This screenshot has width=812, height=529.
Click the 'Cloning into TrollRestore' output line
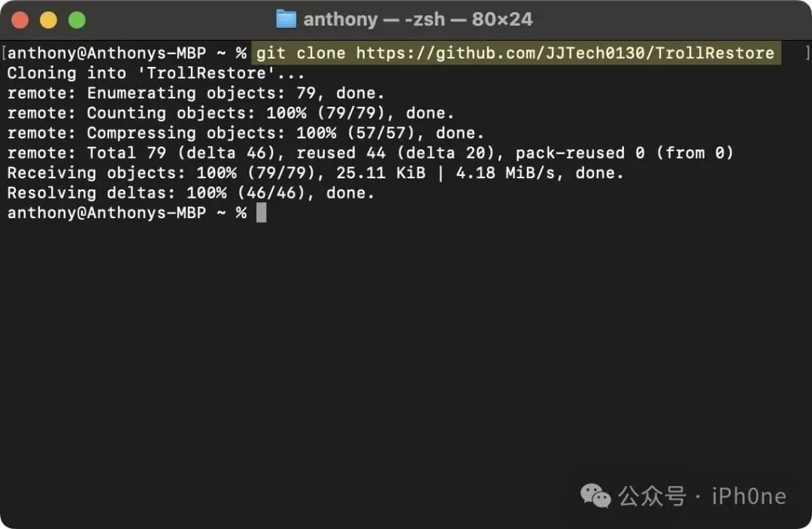tap(156, 73)
